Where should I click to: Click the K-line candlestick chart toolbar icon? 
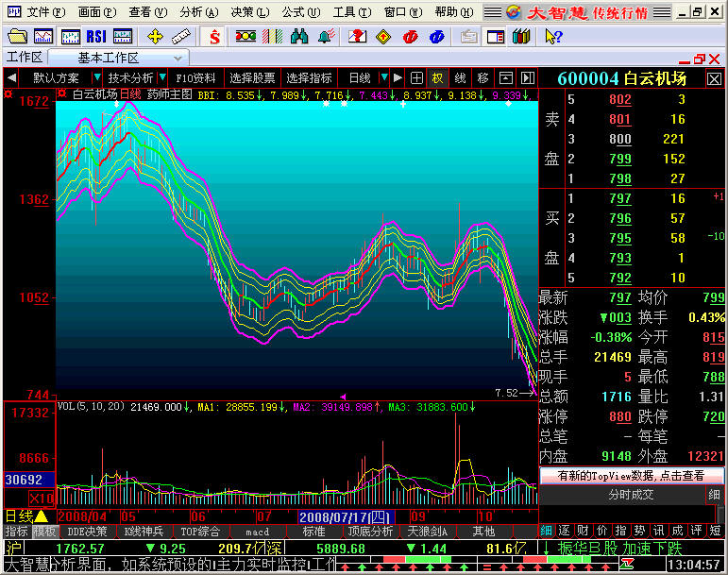[70, 36]
